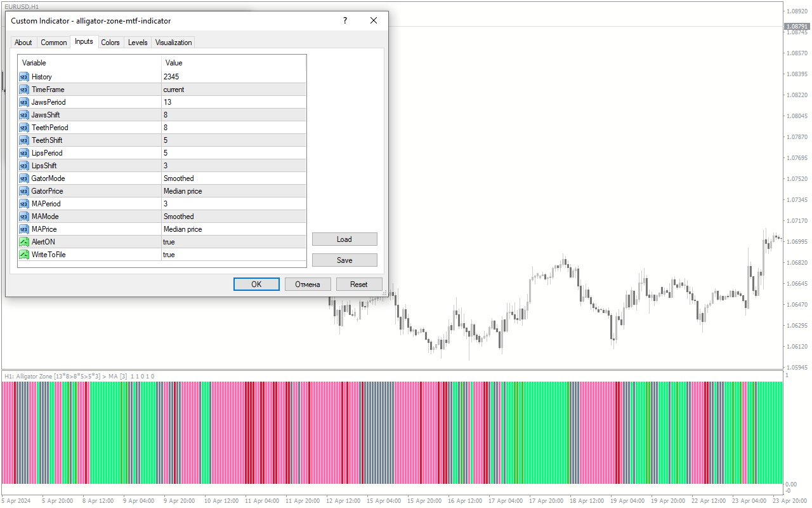Image resolution: width=812 pixels, height=508 pixels.
Task: Click the green icon beside AlertON
Action: pyautogui.click(x=24, y=242)
